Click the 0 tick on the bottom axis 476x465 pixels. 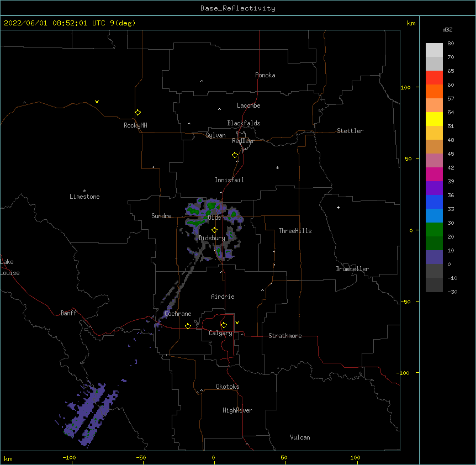pos(213,457)
